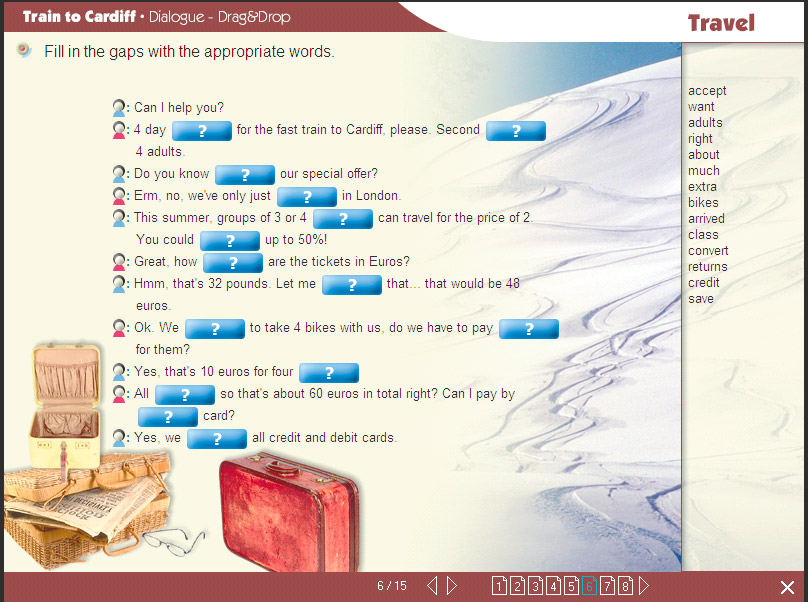Choose the word 'convert' from the list

[708, 251]
